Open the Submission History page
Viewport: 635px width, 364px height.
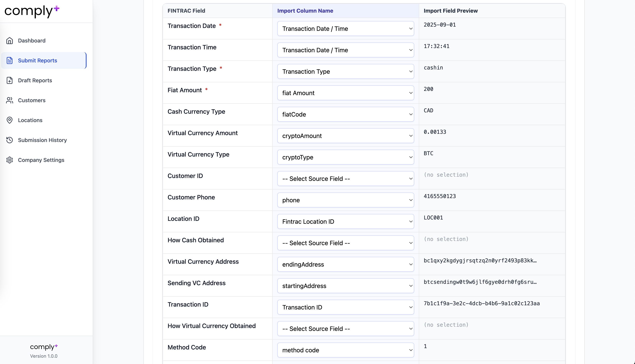click(42, 140)
